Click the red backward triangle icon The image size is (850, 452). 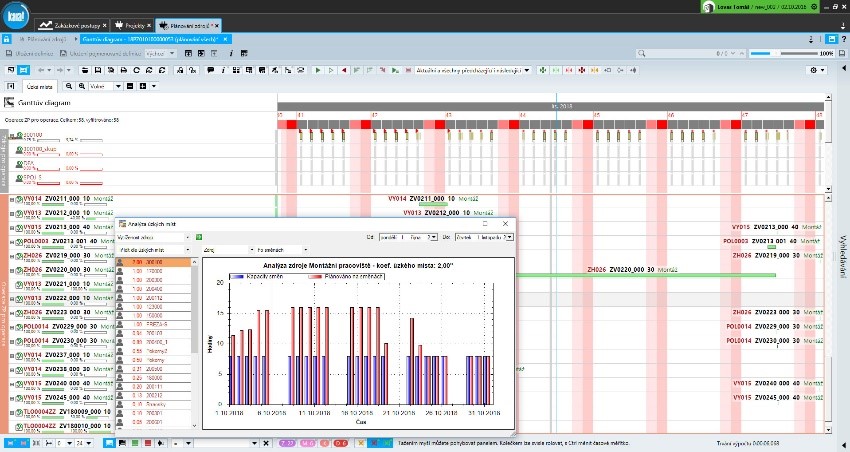[x=344, y=70]
